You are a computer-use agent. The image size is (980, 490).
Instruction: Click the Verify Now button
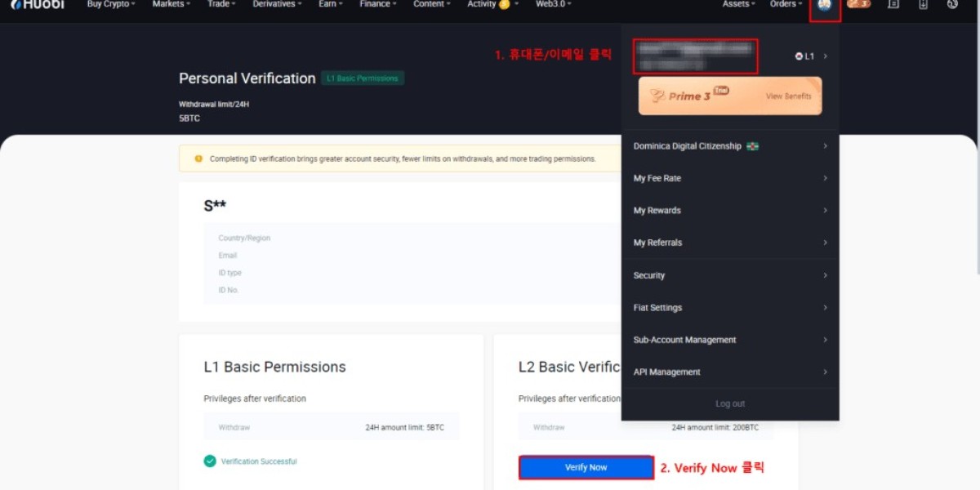(x=586, y=467)
